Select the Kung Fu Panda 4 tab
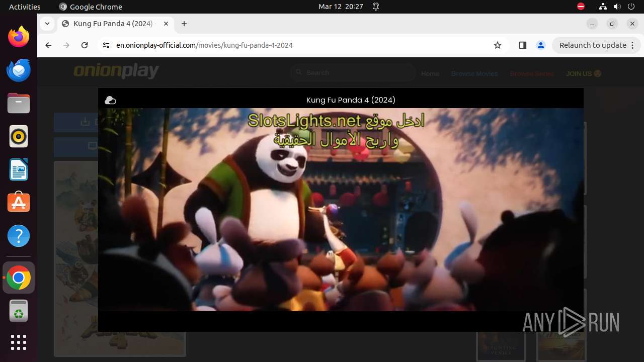This screenshot has width=644, height=362. tap(115, 24)
